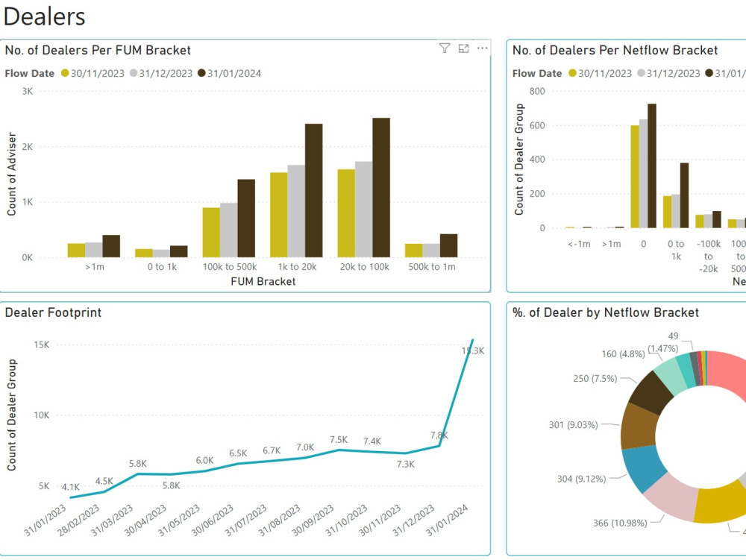The height and width of the screenshot is (560, 746).
Task: Open More options ellipsis on FUM Bracket chart
Action: point(482,48)
